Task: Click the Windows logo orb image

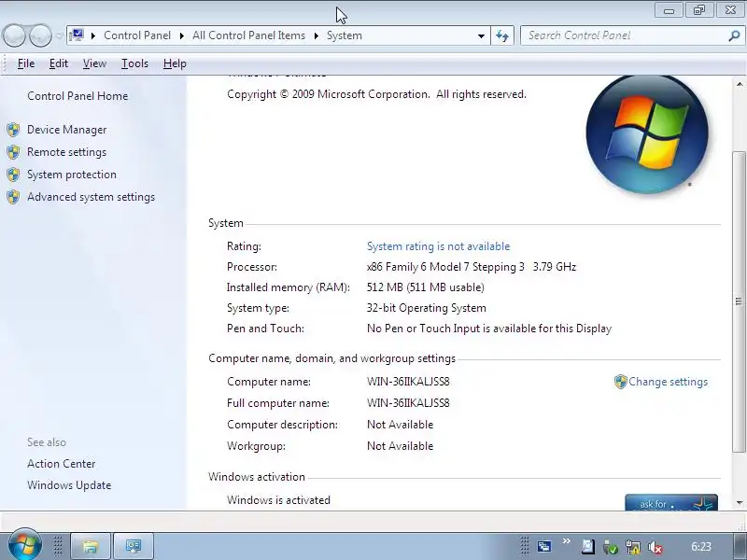Action: click(x=647, y=133)
